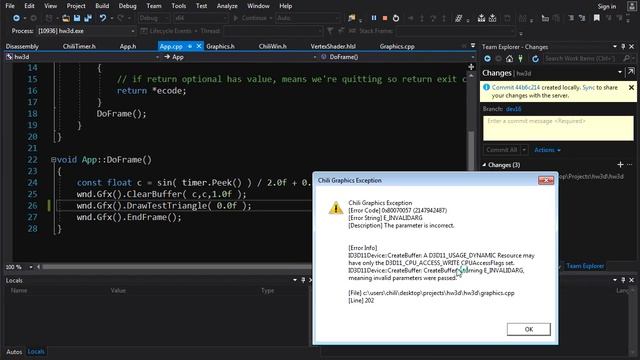Open the editor tab overflow list
The image size is (640, 360).
473,46
